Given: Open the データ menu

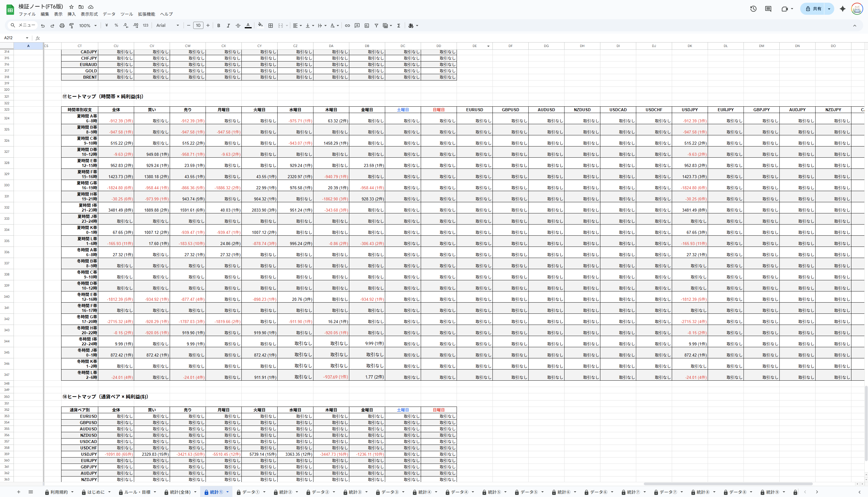Looking at the screenshot, I should [x=109, y=14].
